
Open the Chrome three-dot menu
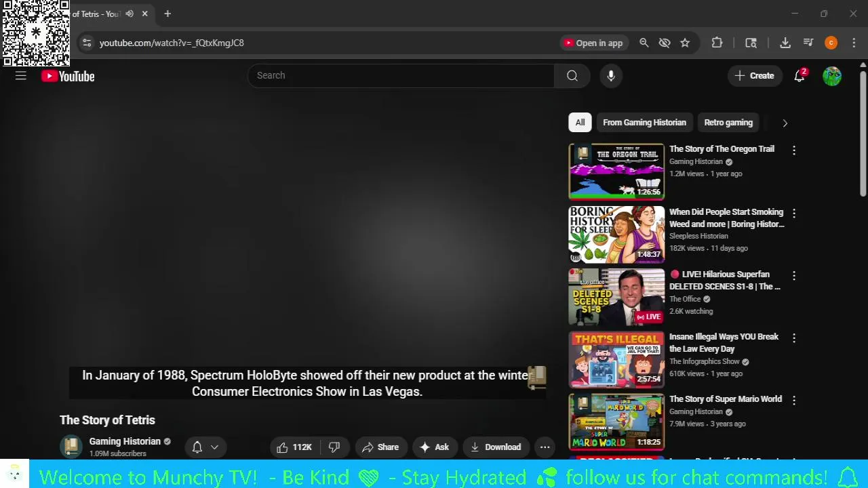coord(854,43)
